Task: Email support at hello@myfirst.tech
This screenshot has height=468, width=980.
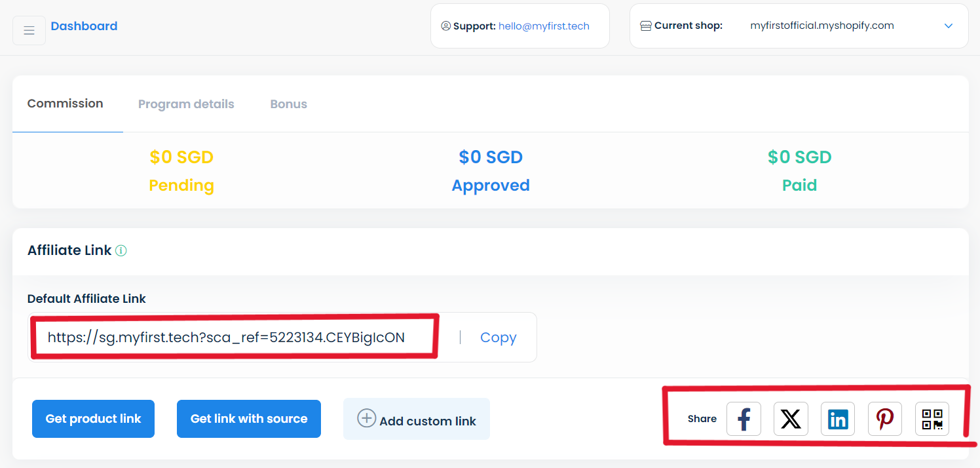Action: [x=544, y=26]
